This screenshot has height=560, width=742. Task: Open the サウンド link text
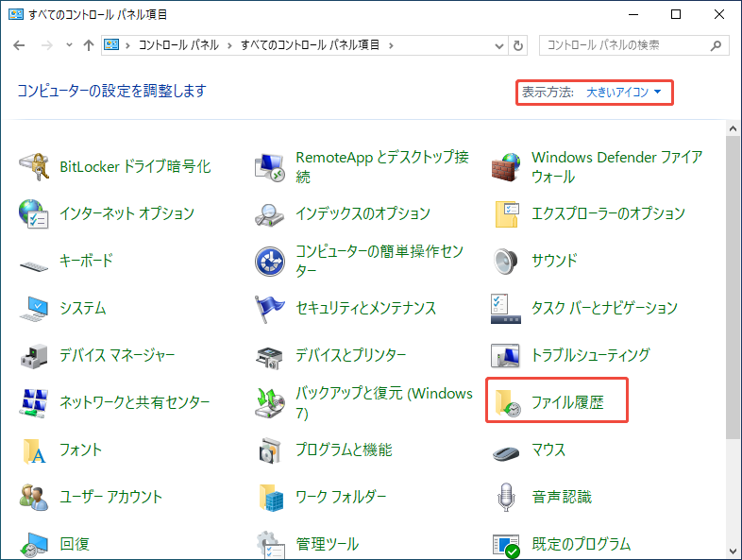click(554, 261)
